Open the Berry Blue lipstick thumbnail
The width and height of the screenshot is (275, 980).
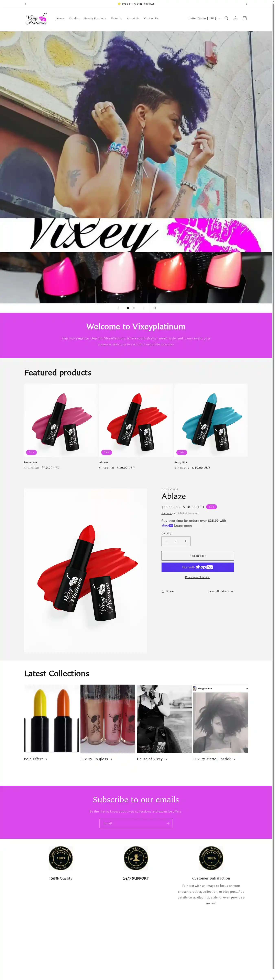(211, 420)
